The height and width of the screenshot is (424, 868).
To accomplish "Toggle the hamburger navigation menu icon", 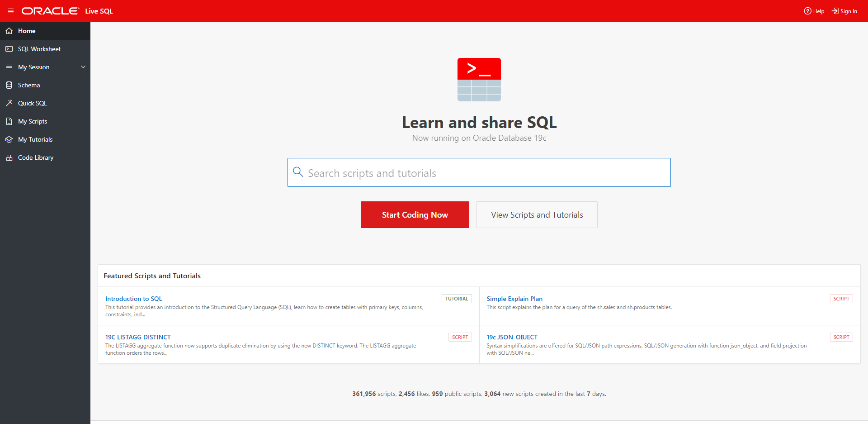I will [x=11, y=11].
